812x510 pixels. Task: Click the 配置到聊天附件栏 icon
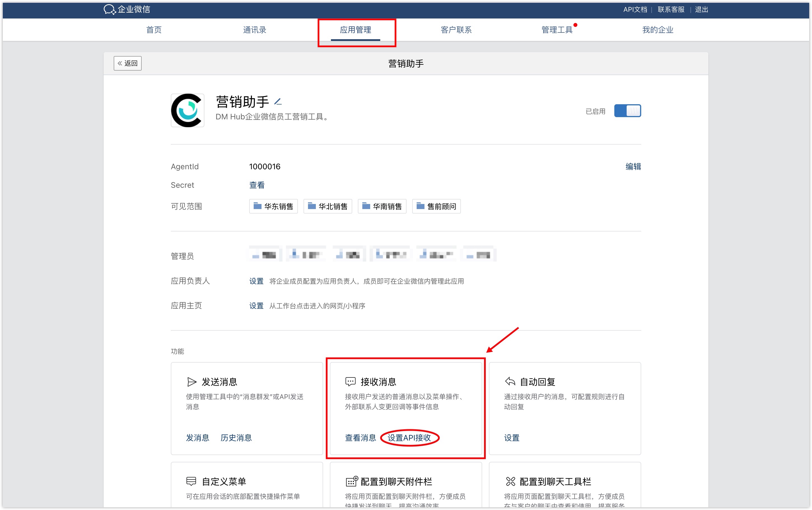point(351,481)
